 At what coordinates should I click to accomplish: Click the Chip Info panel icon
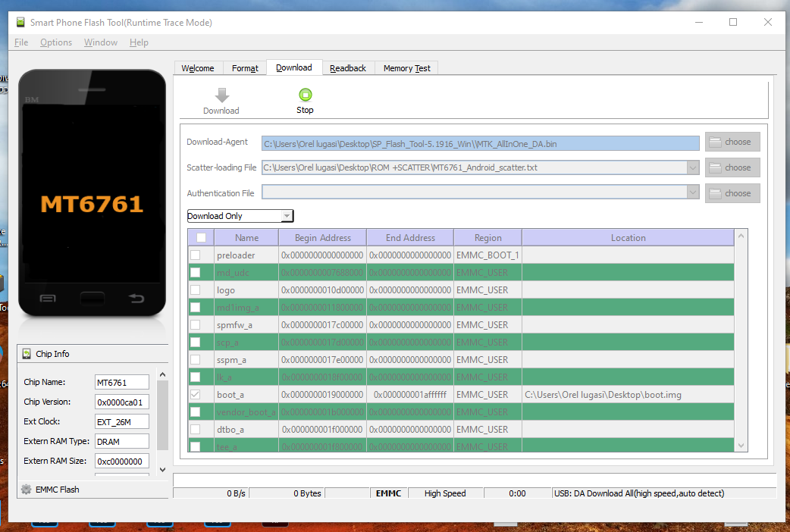27,354
